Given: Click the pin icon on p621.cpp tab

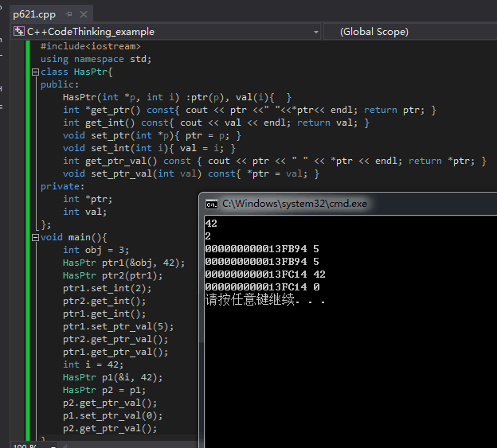Looking at the screenshot, I should (68, 14).
